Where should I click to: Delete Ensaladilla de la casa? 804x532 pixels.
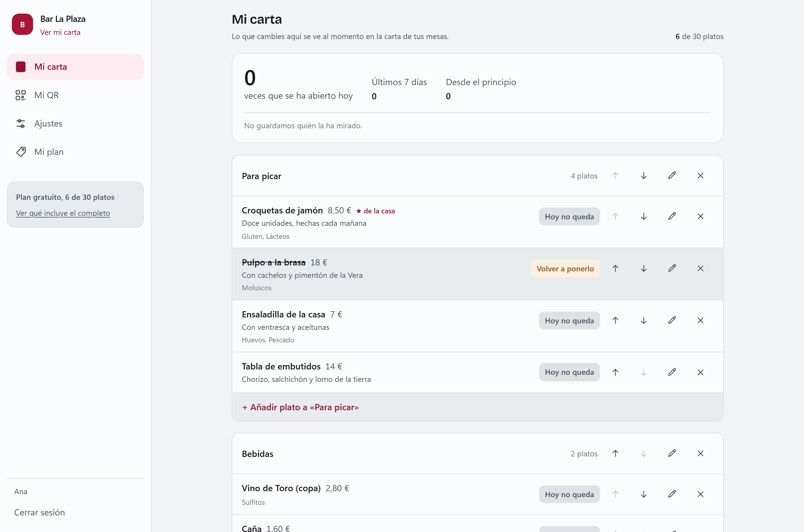(x=701, y=321)
